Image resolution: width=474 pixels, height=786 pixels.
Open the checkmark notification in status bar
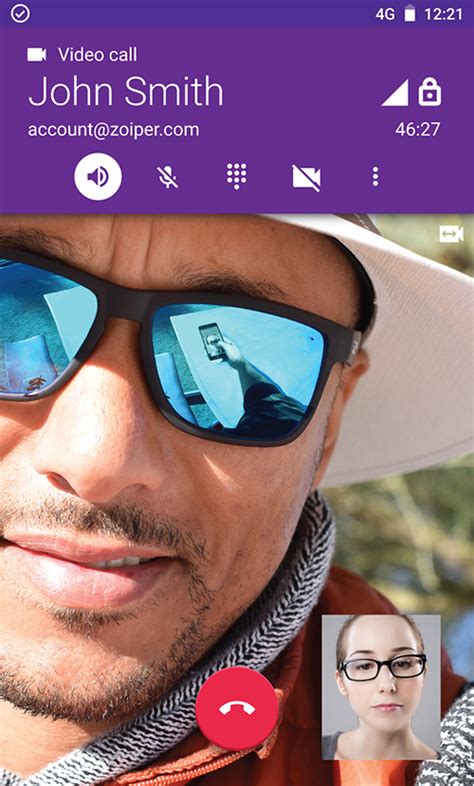[x=20, y=14]
